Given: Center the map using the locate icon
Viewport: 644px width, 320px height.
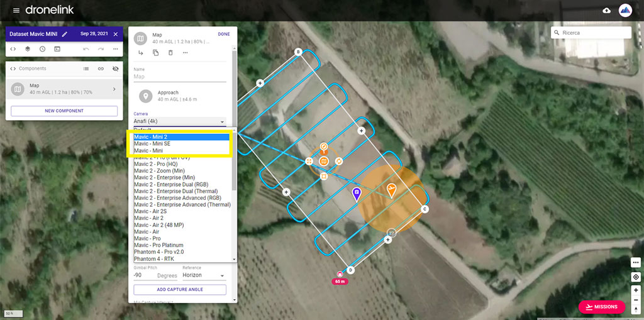Looking at the screenshot, I should tap(636, 277).
